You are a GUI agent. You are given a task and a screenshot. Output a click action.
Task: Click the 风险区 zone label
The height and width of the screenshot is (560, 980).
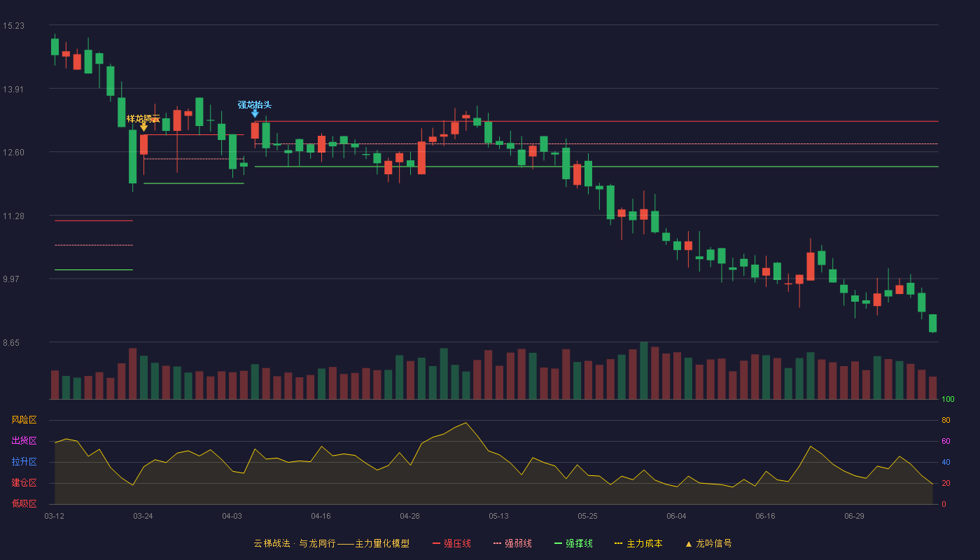point(24,420)
